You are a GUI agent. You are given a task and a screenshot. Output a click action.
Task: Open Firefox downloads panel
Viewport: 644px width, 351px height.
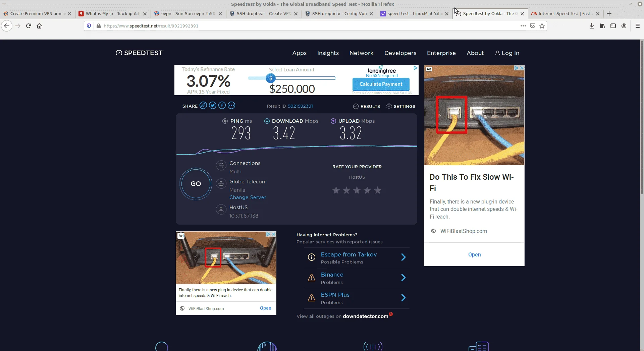pyautogui.click(x=592, y=26)
